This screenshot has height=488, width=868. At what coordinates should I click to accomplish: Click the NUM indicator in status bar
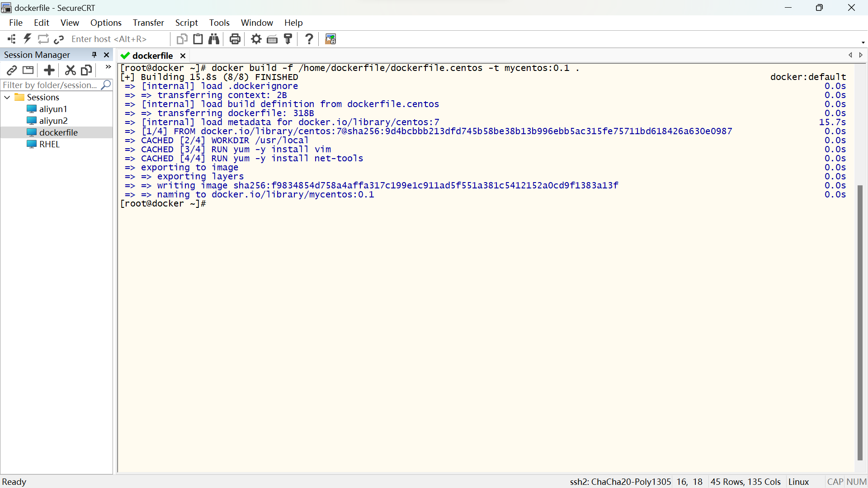(x=856, y=482)
